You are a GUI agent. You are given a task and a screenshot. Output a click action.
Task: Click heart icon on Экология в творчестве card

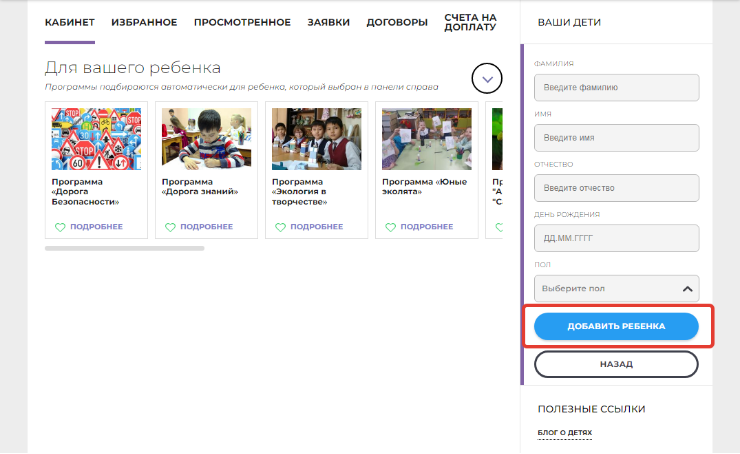tap(279, 227)
